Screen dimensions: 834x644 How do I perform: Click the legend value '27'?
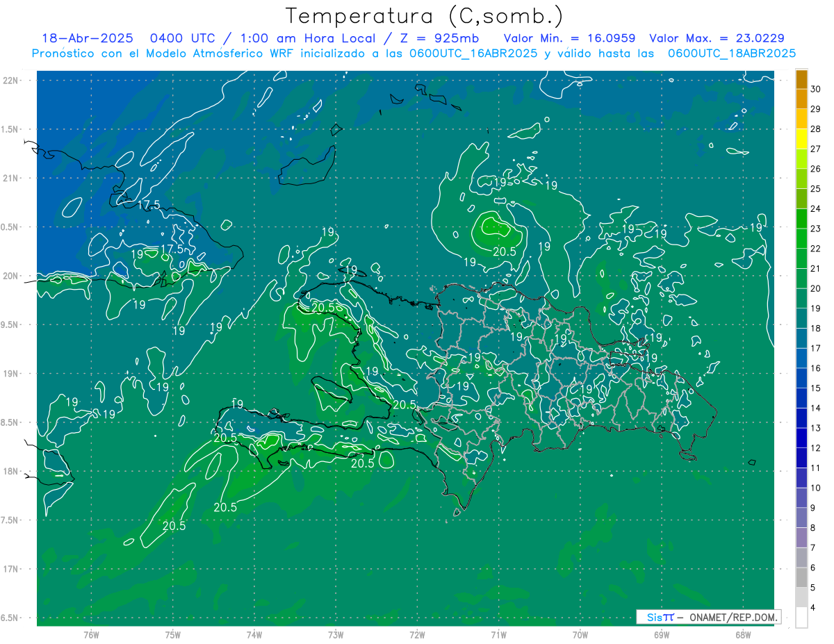click(816, 149)
